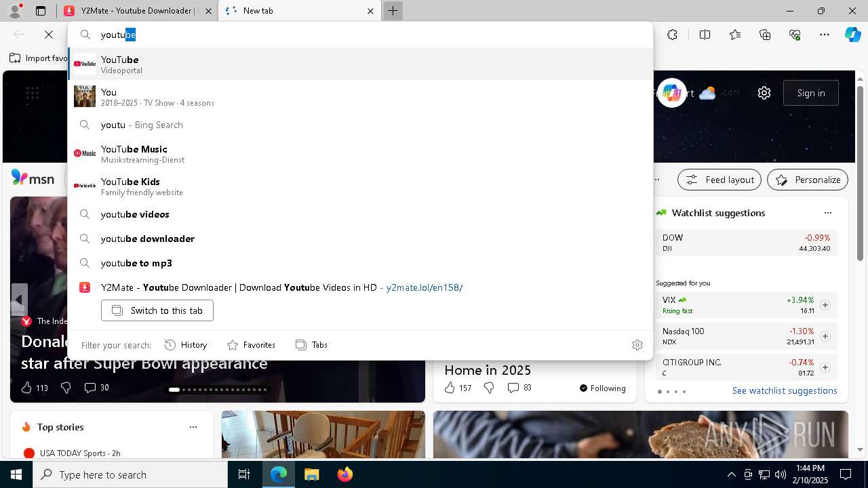Viewport: 868px width, 488px height.
Task: Go to previous carousel story
Action: tap(19, 300)
